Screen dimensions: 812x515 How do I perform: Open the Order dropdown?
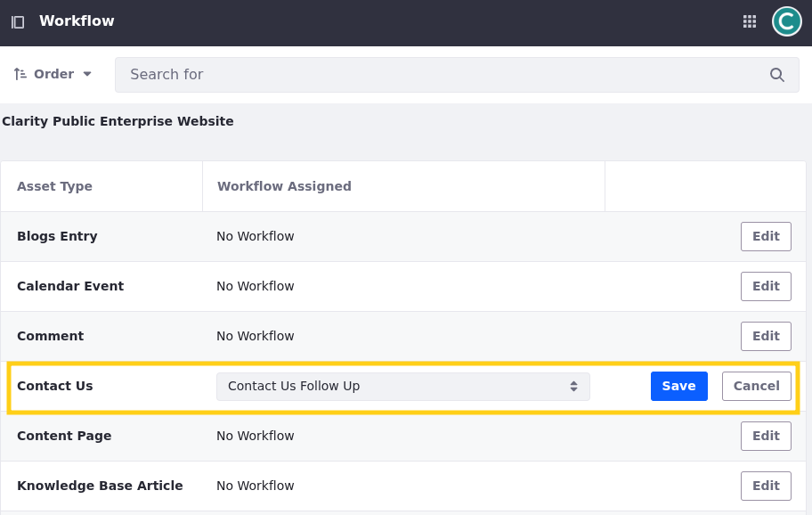(x=53, y=74)
